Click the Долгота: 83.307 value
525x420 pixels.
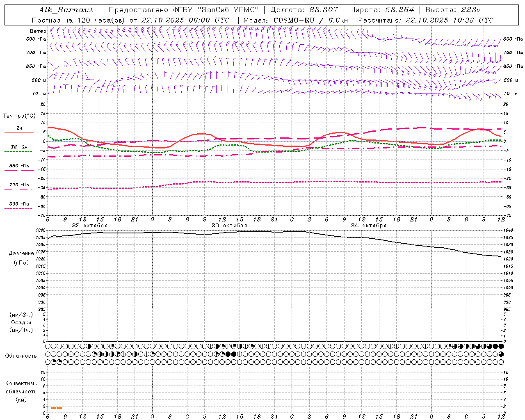304,10
